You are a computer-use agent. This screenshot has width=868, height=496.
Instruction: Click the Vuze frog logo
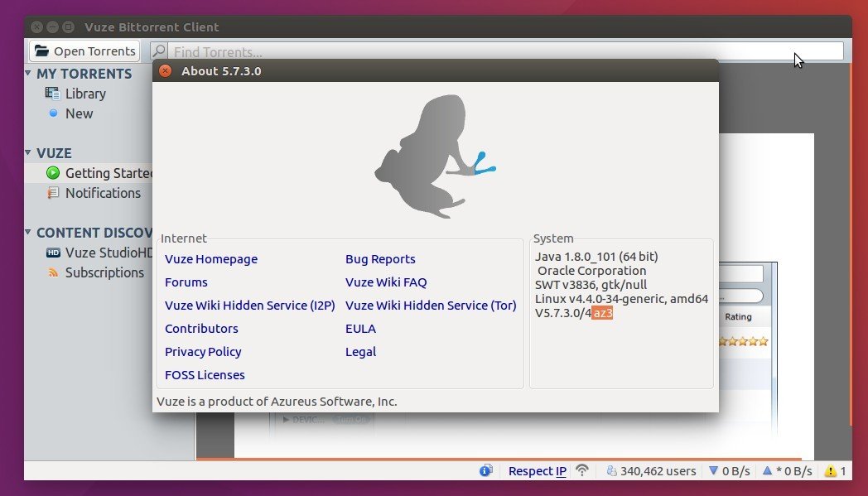tap(435, 157)
